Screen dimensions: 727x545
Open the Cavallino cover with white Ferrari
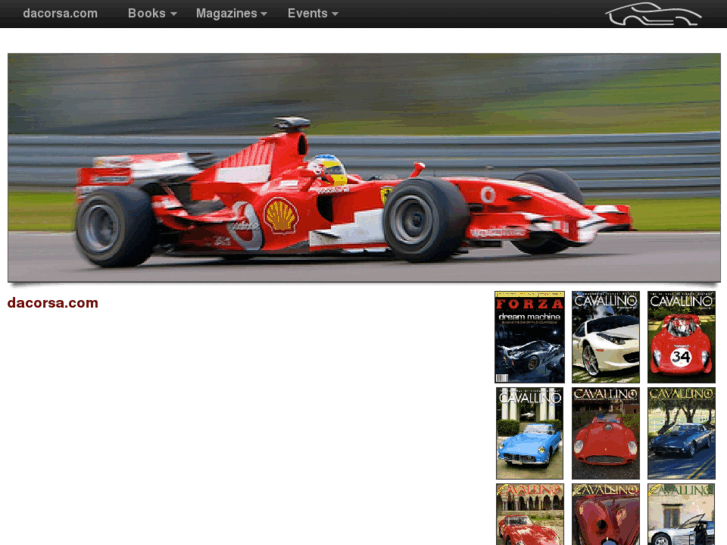(x=606, y=337)
